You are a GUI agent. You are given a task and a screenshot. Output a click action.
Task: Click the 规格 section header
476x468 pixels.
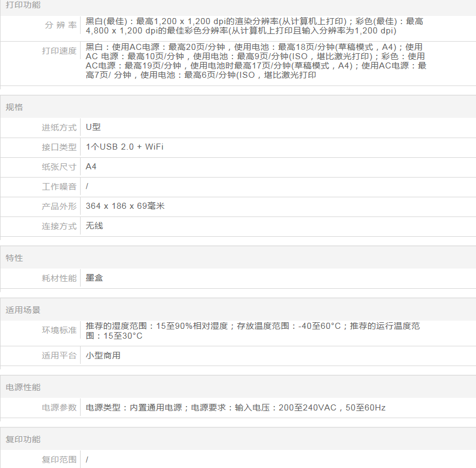tap(14, 107)
